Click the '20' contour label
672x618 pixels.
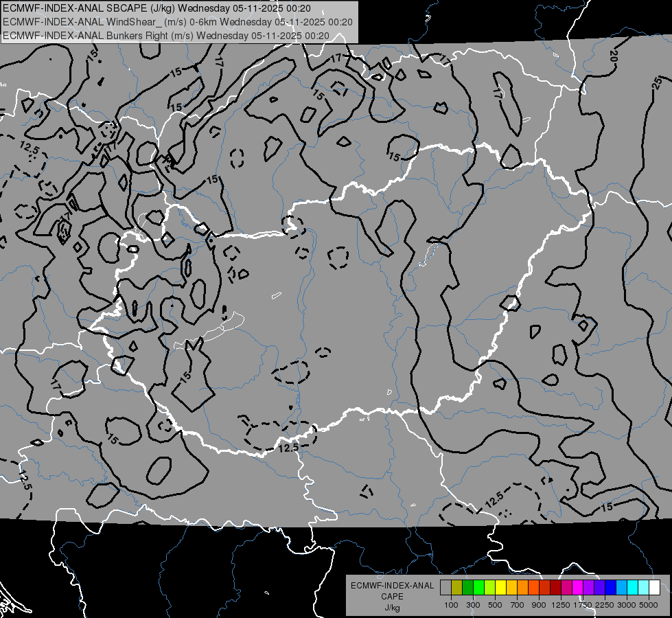(x=614, y=56)
